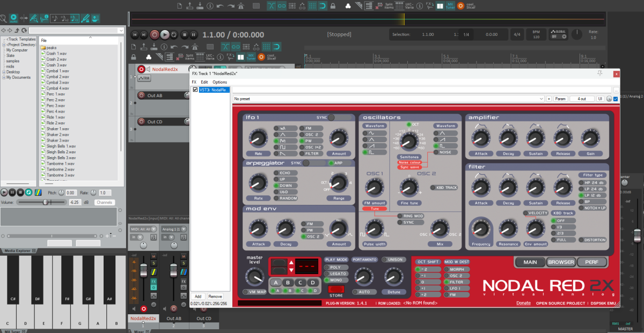Mute NodalRed2x mixer channel with M button
644x333 pixels.
pos(153,256)
